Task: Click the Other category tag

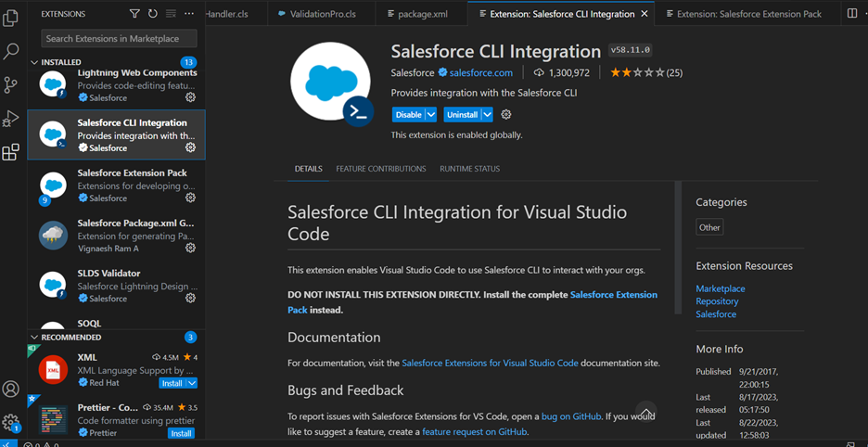Action: 709,227
